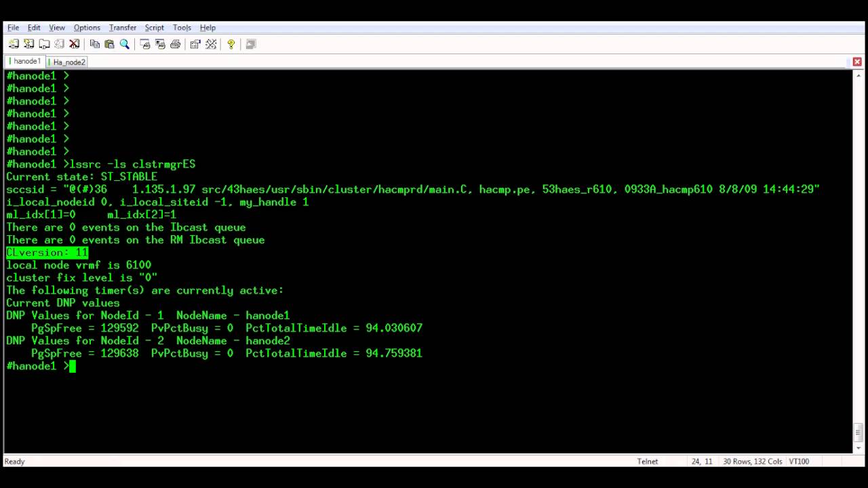Image resolution: width=868 pixels, height=488 pixels.
Task: Click 'local node vrmf is 6100' line
Action: pyautogui.click(x=79, y=265)
